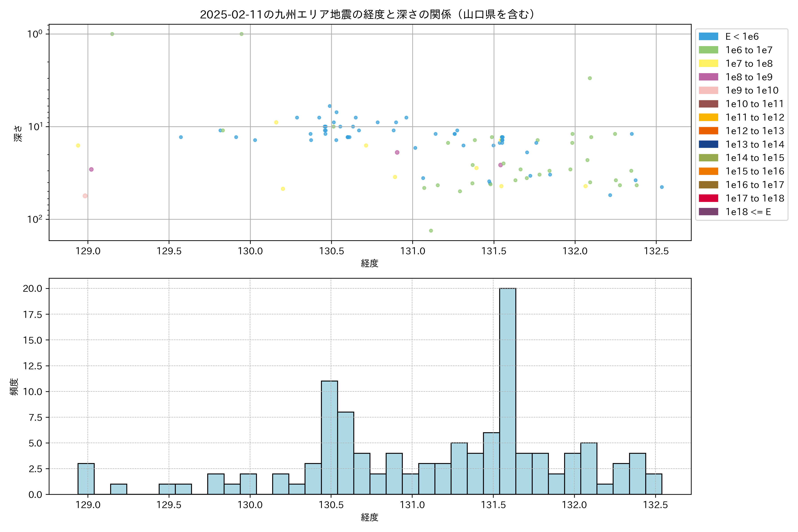
Task: Click the purple 1e8 to 1e9 swatch
Action: (708, 77)
